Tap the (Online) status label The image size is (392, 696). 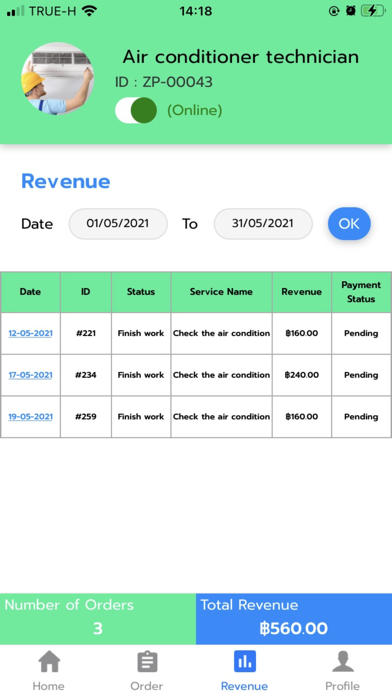(194, 110)
